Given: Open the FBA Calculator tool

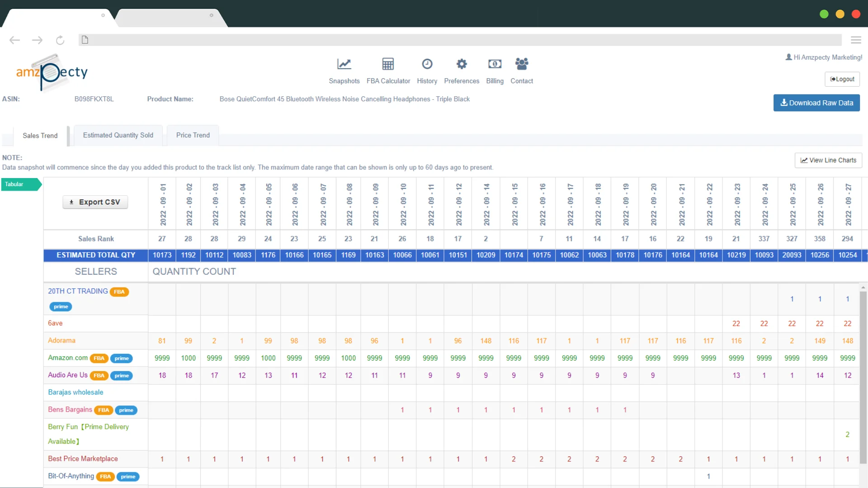Looking at the screenshot, I should [388, 70].
